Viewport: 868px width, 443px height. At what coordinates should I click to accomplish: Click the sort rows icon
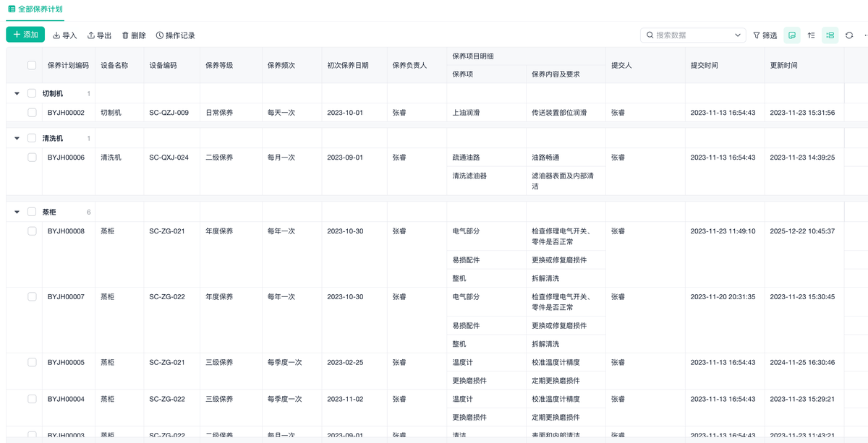pos(812,35)
